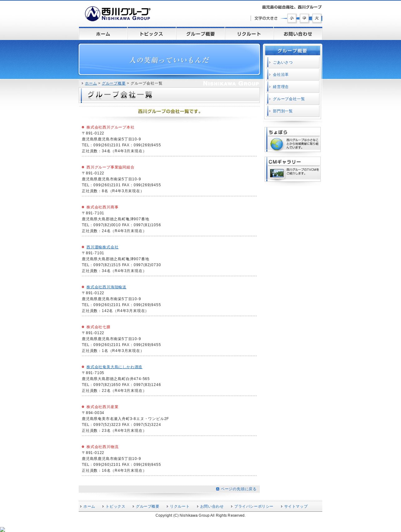Screen dimensions: 401x532
Task: Click the Nishikawa Group logo
Action: [117, 14]
